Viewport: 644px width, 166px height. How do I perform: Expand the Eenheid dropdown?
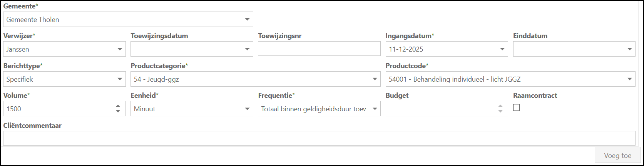click(x=247, y=109)
